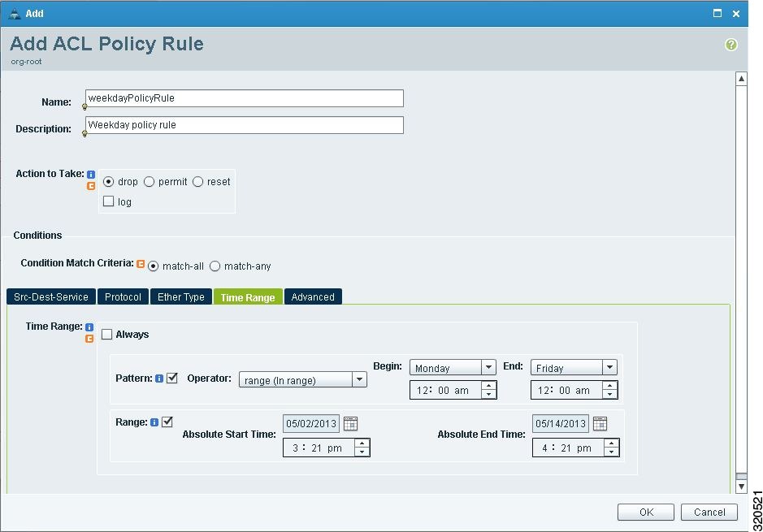Enable the log checkbox

109,201
